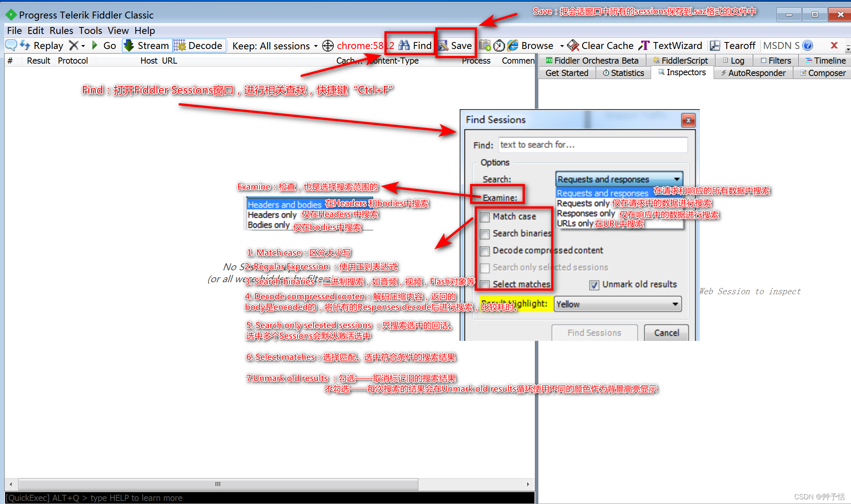Click the scroll right arrow in the session list

[x=528, y=484]
